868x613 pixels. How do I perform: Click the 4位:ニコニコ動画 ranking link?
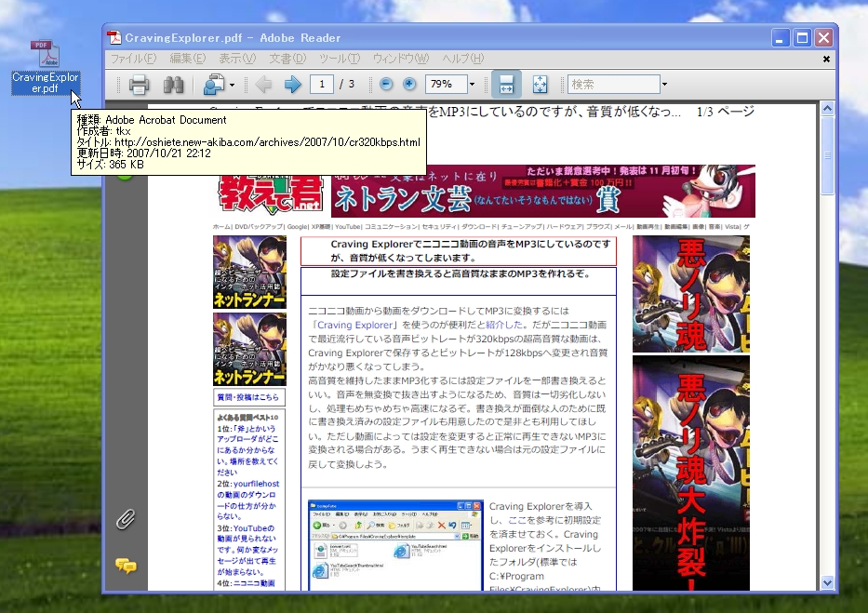tap(246, 583)
